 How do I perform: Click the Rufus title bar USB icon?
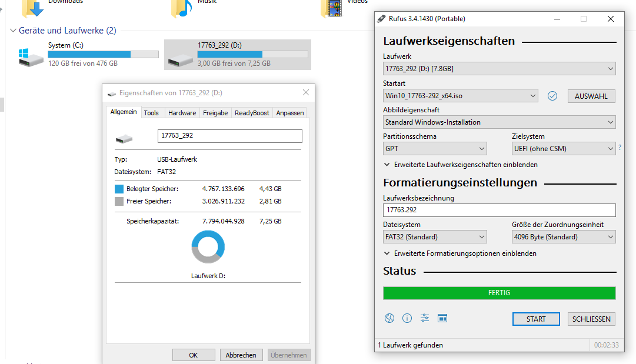click(381, 19)
